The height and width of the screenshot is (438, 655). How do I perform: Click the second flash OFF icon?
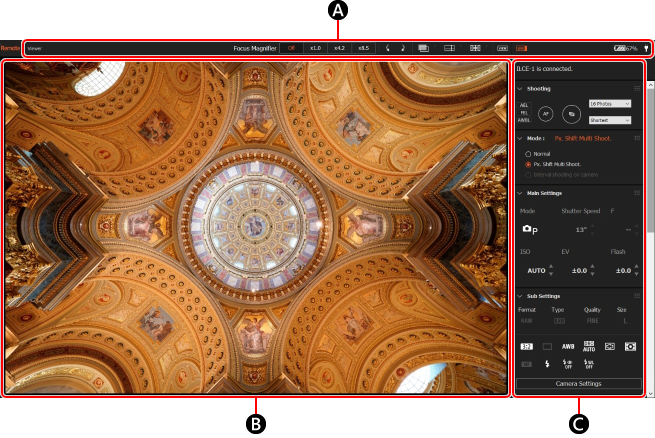coord(589,364)
